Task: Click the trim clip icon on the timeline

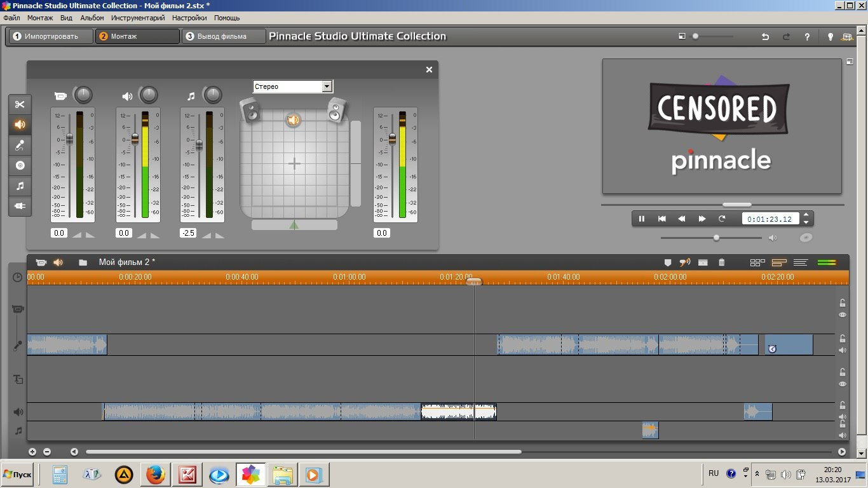Action: pos(703,262)
